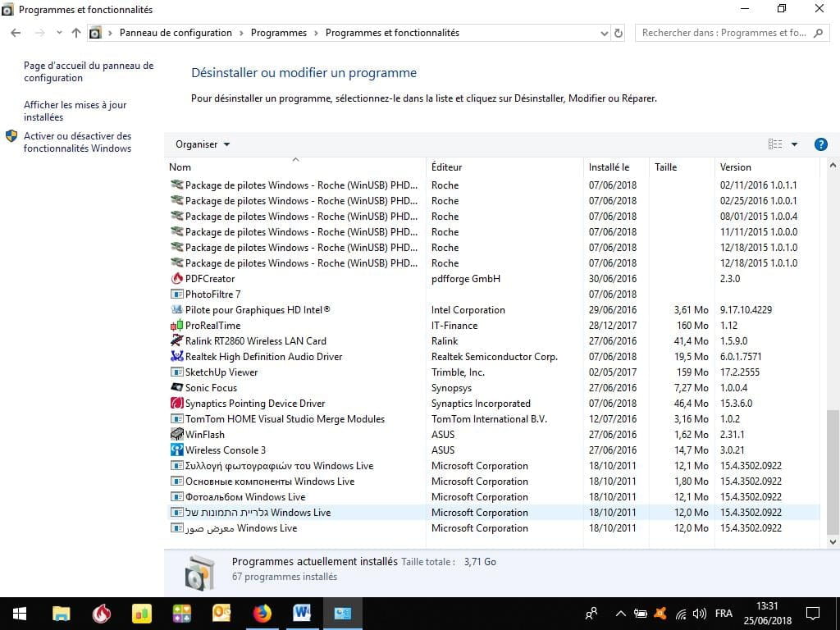Sort programs by the Version column

pyautogui.click(x=767, y=167)
